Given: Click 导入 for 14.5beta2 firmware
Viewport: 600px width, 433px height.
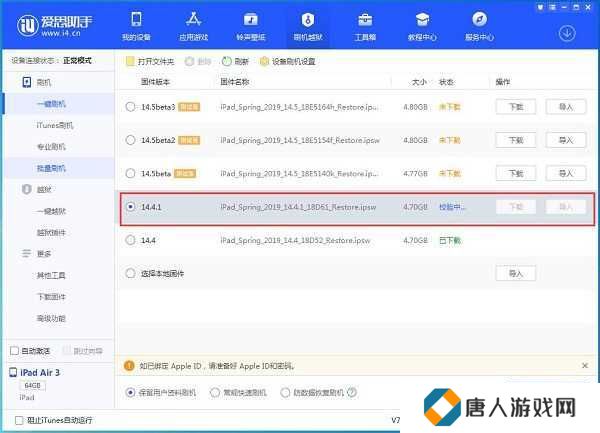Looking at the screenshot, I should click(x=566, y=140).
